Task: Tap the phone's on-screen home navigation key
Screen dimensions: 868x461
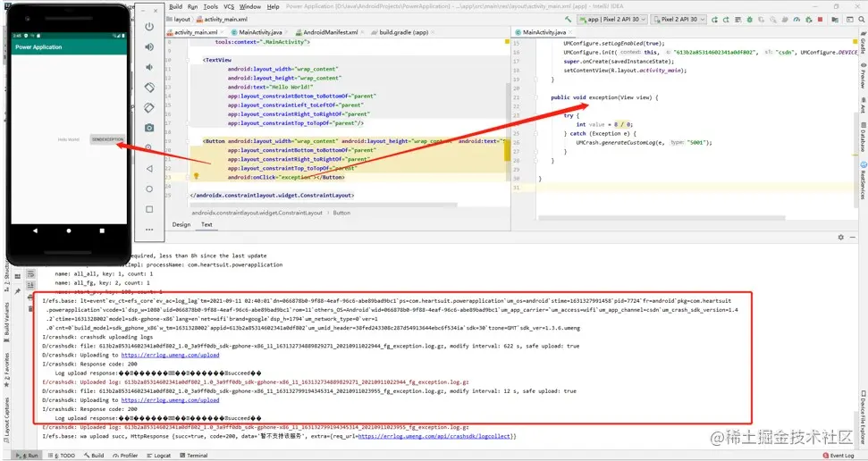Action: pos(69,230)
